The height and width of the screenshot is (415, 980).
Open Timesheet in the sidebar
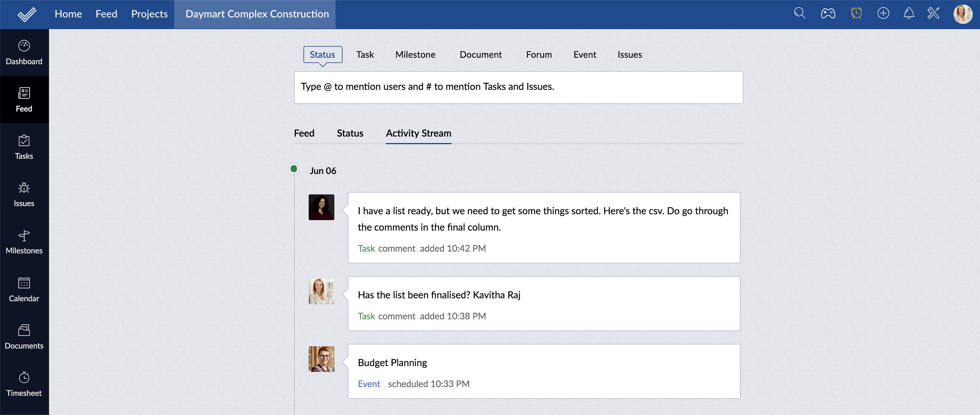24,384
